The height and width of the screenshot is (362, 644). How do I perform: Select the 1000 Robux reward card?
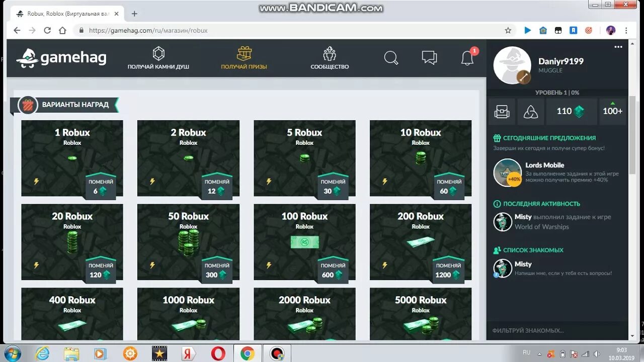188,314
